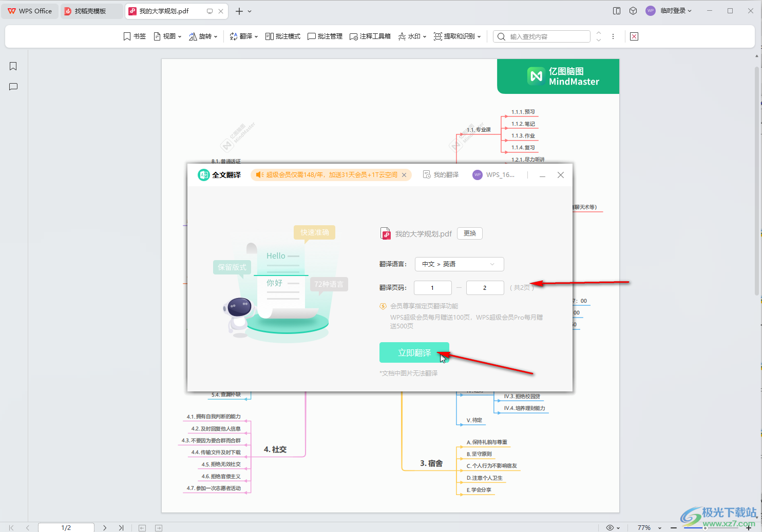Go to next search result arrow
Image resolution: width=762 pixels, height=532 pixels.
[599, 40]
